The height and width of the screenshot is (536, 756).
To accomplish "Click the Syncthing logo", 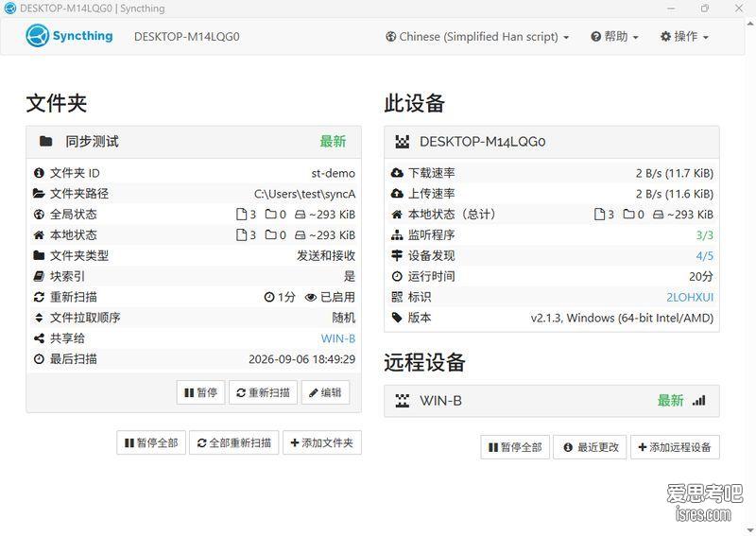I will (69, 36).
